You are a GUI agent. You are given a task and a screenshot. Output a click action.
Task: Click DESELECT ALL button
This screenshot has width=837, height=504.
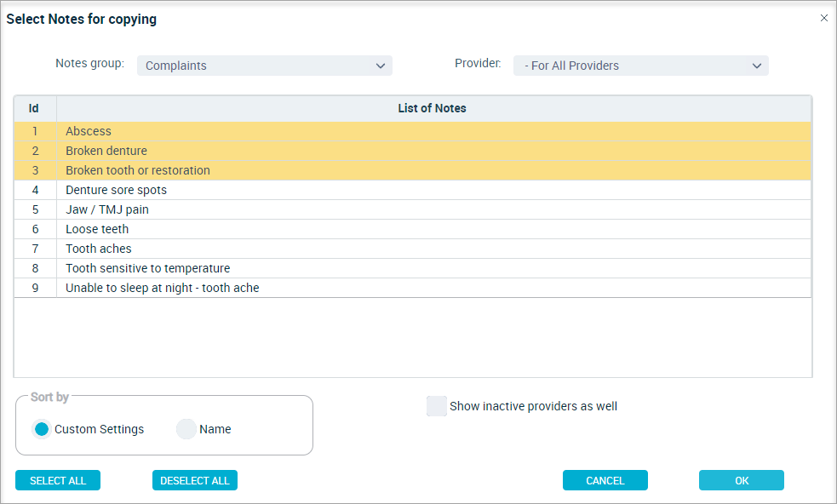(195, 480)
